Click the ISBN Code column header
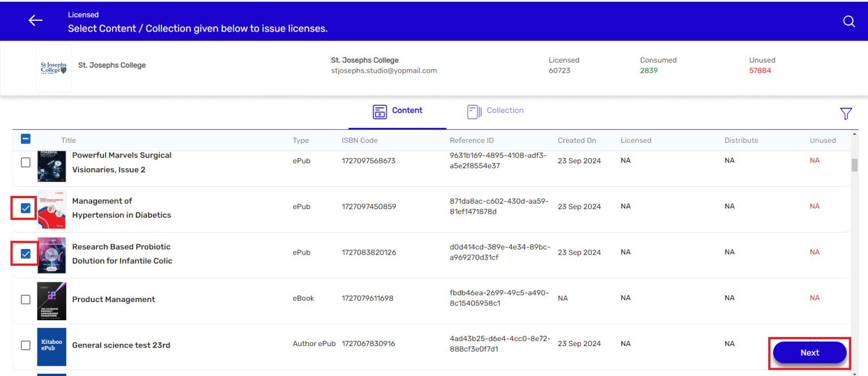 [359, 141]
